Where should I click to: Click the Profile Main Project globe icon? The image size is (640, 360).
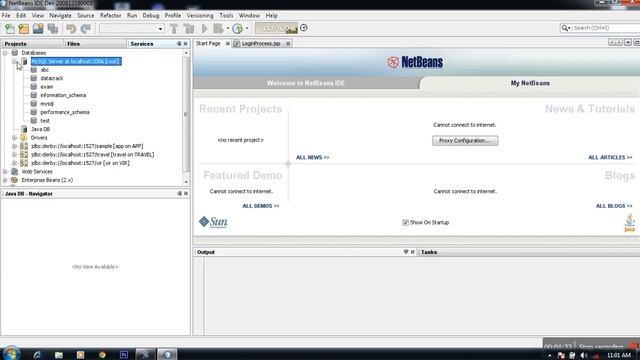(237, 29)
